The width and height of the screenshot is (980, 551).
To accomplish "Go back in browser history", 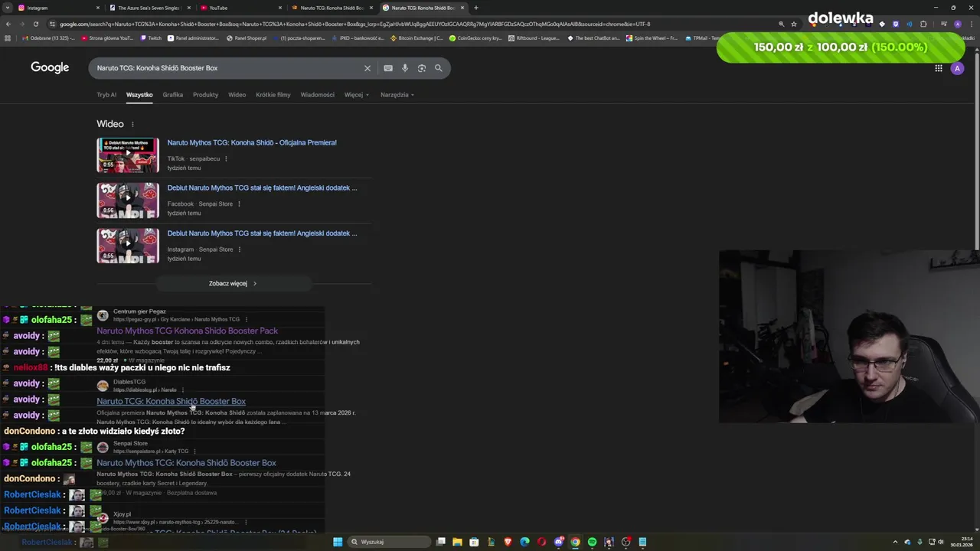I will coord(8,24).
